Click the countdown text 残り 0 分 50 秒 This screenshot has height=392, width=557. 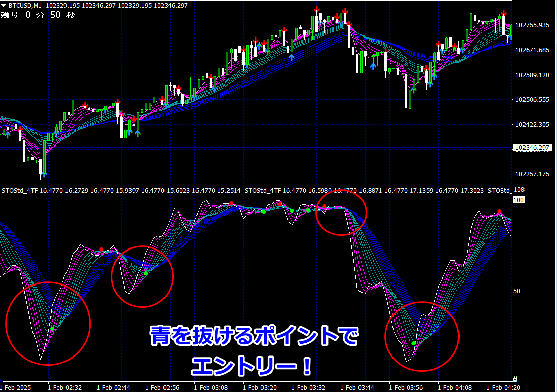[38, 15]
